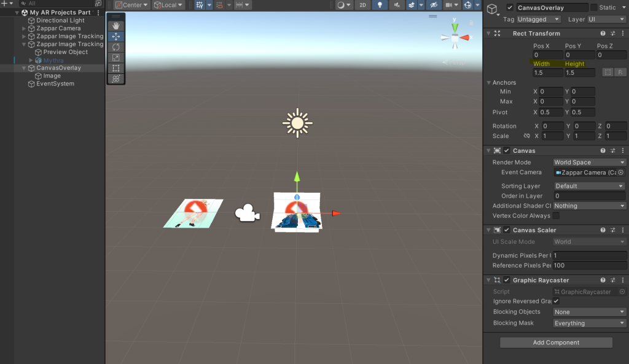Select the combined Transform tool
The image size is (629, 364).
[x=115, y=79]
